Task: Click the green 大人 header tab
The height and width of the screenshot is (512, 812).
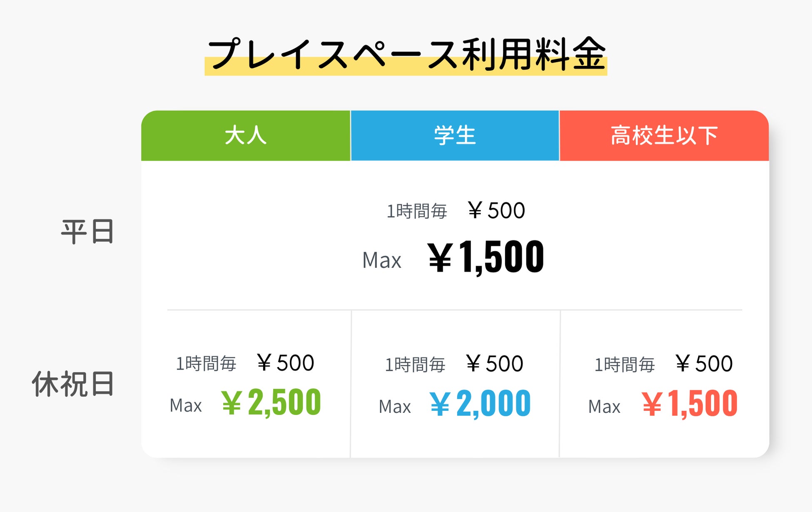Action: pos(246,136)
